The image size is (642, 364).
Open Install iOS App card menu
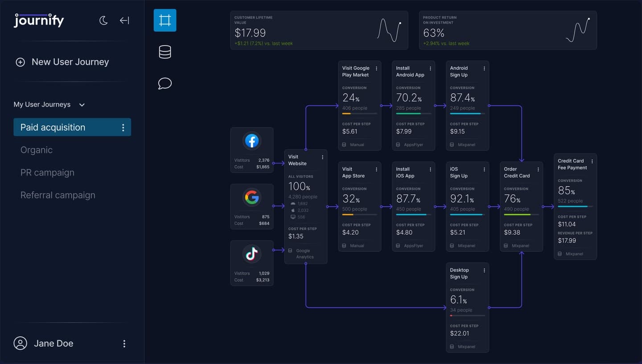click(431, 170)
